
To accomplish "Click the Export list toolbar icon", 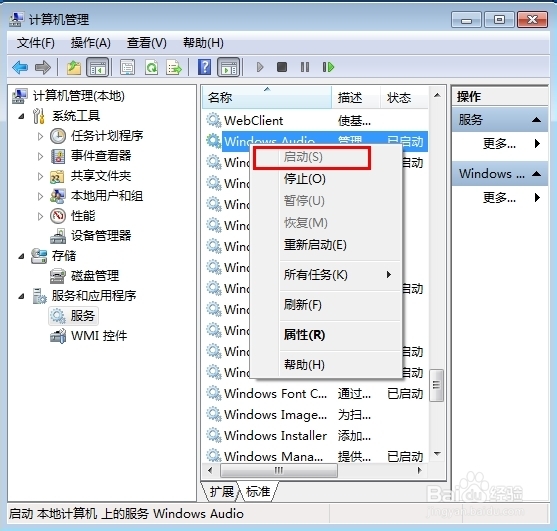I will click(x=174, y=67).
